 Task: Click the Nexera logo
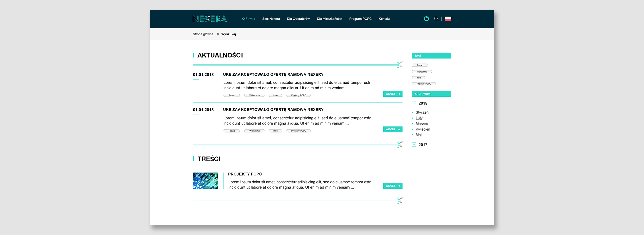pos(210,19)
